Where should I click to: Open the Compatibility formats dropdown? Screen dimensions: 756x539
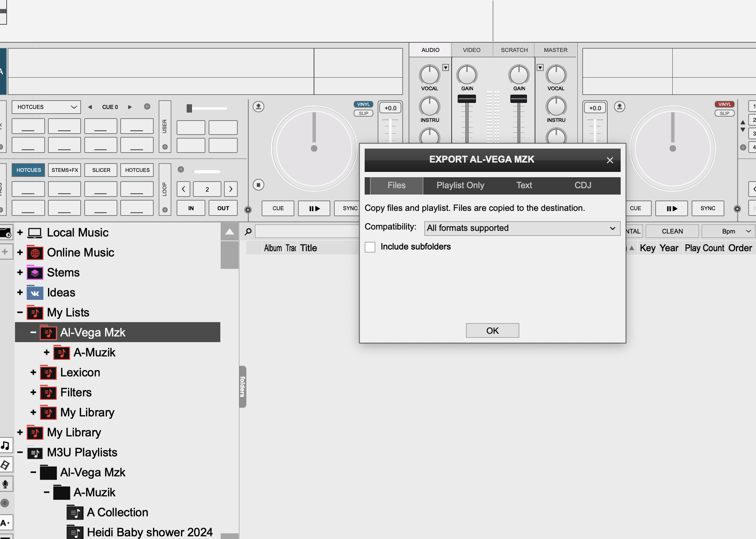coord(522,228)
